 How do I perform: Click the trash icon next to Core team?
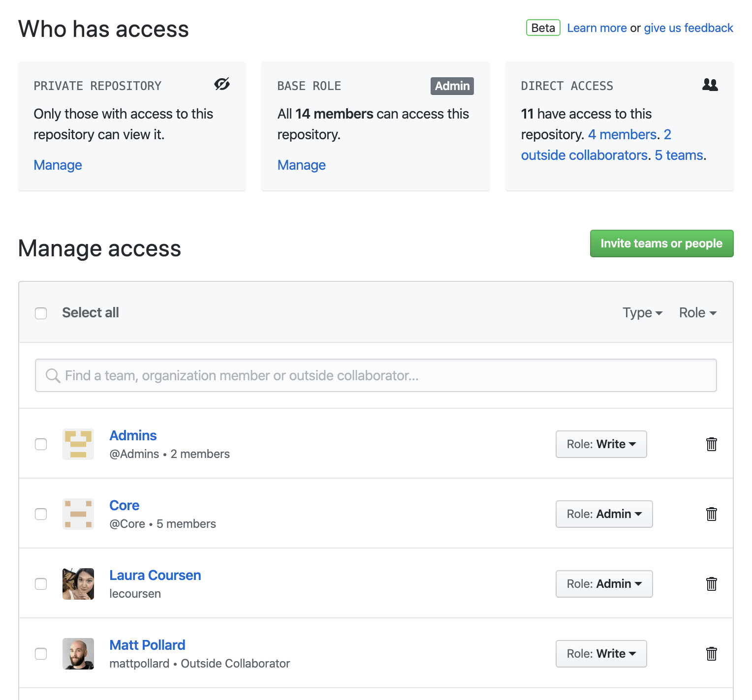point(711,514)
